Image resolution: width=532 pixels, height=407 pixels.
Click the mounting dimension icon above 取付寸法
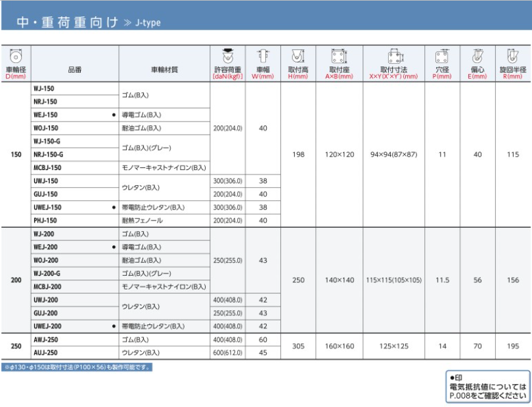point(393,56)
